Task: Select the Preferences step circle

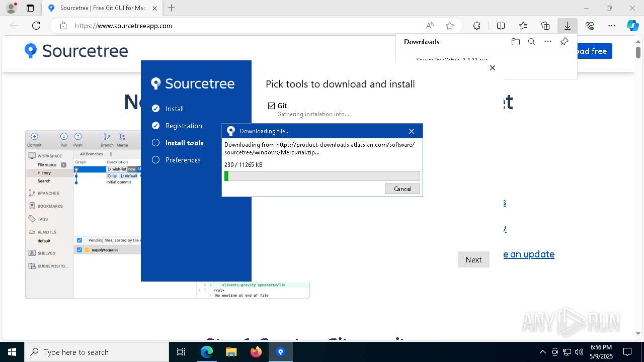Action: 155,160
